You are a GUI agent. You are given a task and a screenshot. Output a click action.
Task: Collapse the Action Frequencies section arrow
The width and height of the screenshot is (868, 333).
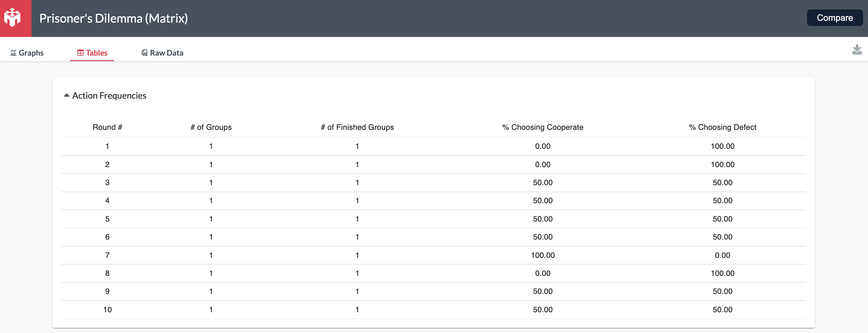point(66,96)
